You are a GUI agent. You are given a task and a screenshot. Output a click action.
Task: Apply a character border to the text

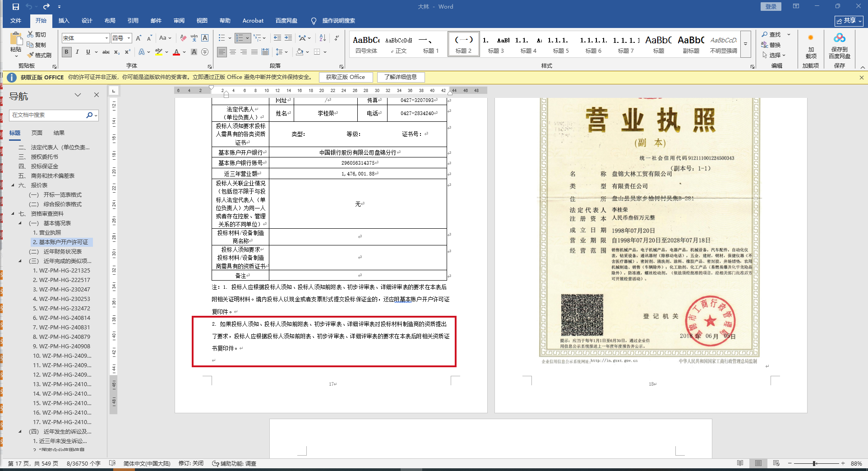tap(205, 38)
